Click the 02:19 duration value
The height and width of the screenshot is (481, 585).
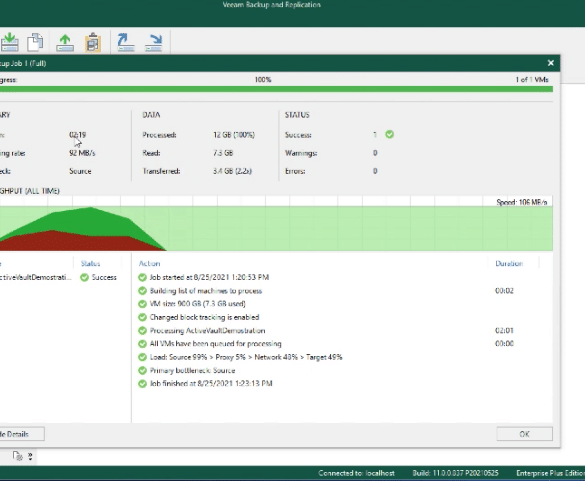click(78, 135)
